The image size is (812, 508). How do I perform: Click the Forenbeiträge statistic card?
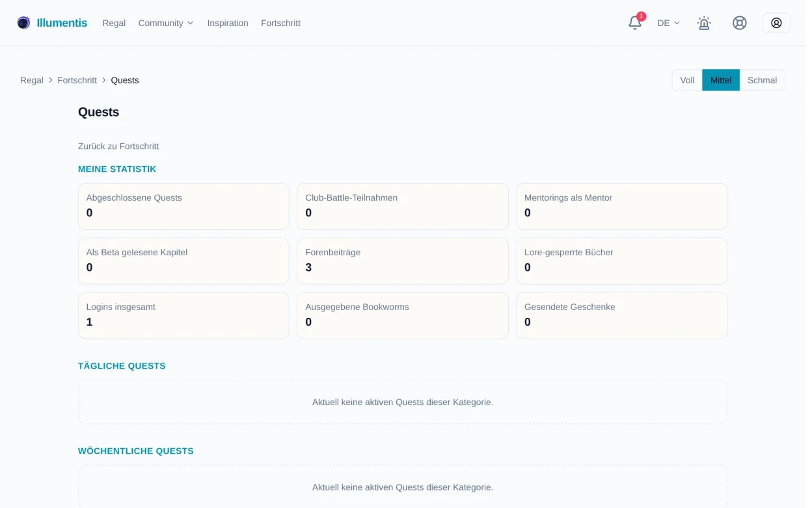tap(403, 261)
